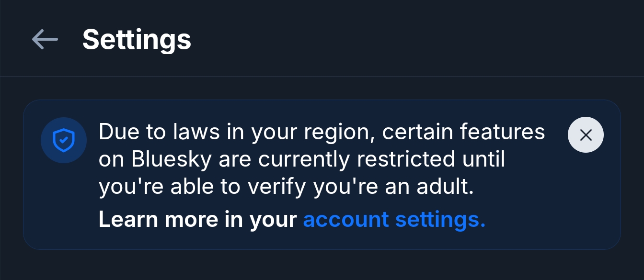
Task: Click the word "Due" starting the notice
Action: pyautogui.click(x=116, y=131)
